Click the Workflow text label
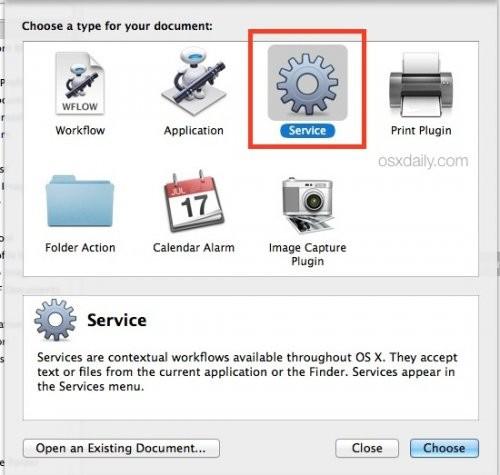 point(80,130)
